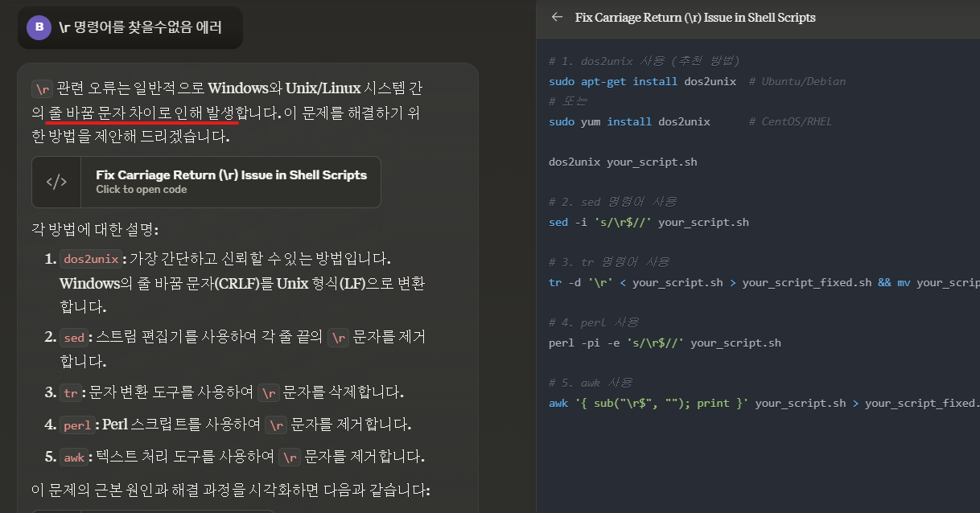Screen dimensions: 980x513
Task: Click comment "# 4. perl 사용"
Action: pyautogui.click(x=593, y=322)
